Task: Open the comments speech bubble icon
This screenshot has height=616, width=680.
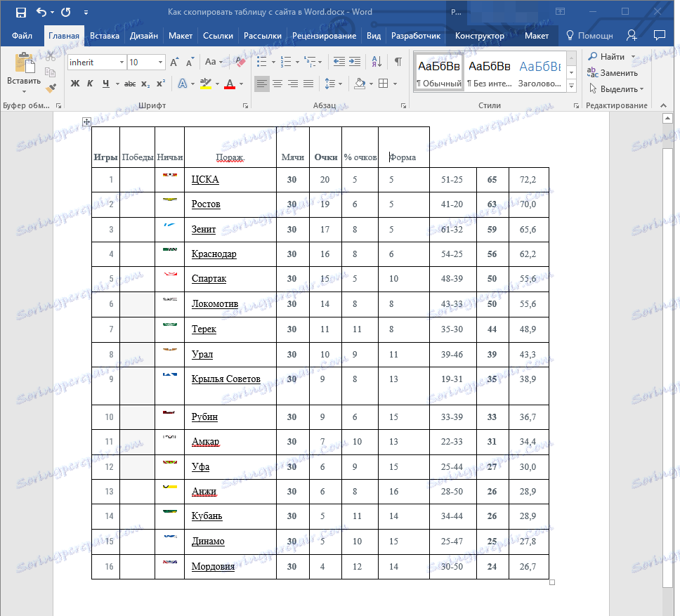Action: [659, 35]
